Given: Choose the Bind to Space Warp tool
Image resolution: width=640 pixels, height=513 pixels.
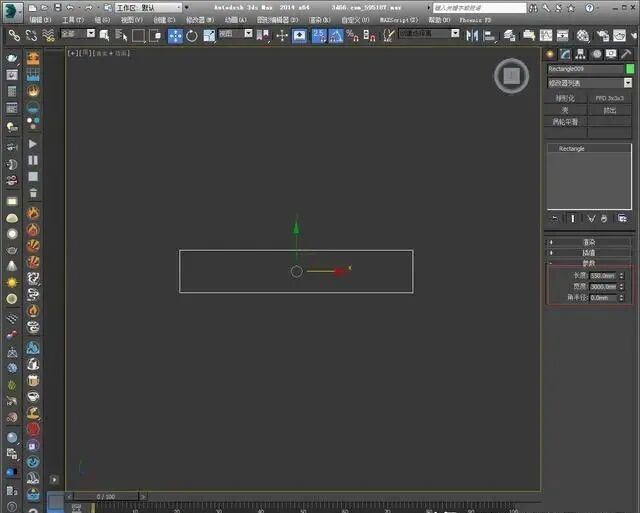Looking at the screenshot, I should click(x=48, y=36).
